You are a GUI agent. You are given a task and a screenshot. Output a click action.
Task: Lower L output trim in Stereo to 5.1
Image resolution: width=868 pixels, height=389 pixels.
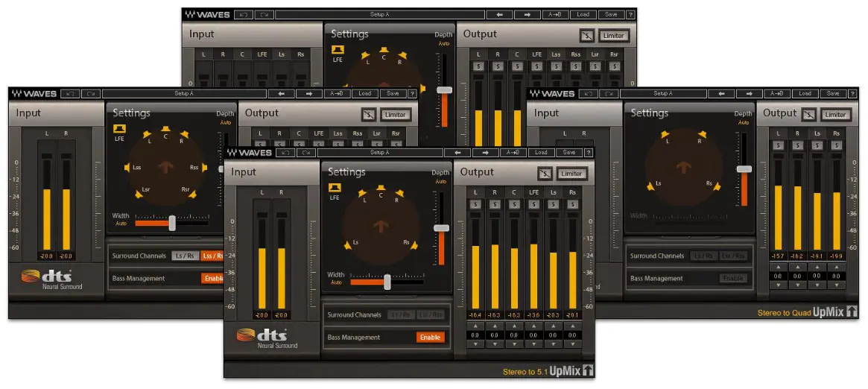coord(475,344)
